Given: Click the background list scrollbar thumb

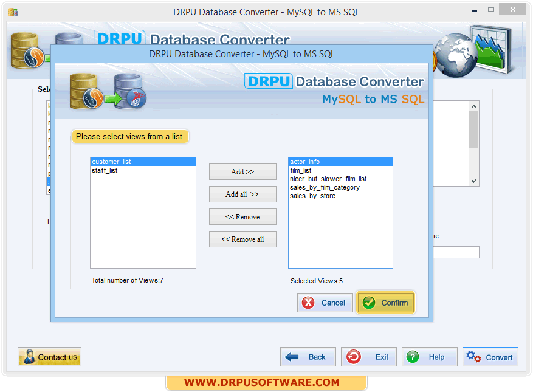Looking at the screenshot, I should [x=474, y=129].
